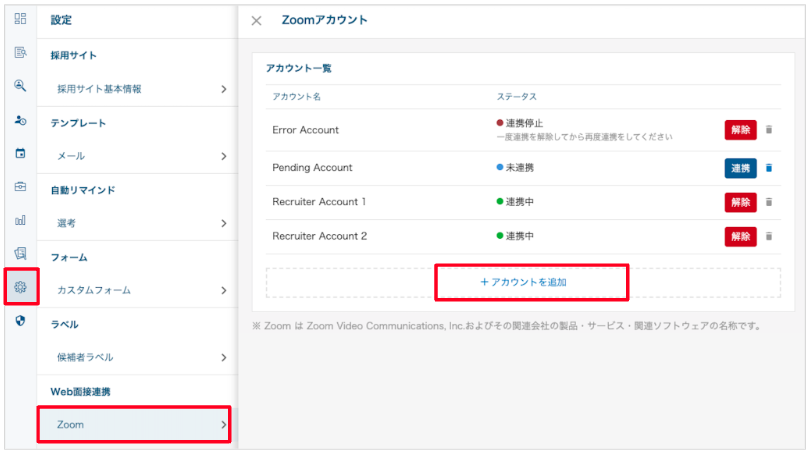Click ＋アカウントを追加 to add account
This screenshot has height=456, width=811.
tap(531, 282)
